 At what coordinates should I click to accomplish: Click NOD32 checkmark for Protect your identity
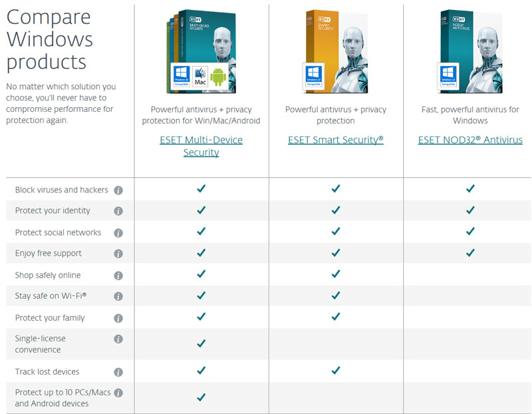pos(470,210)
